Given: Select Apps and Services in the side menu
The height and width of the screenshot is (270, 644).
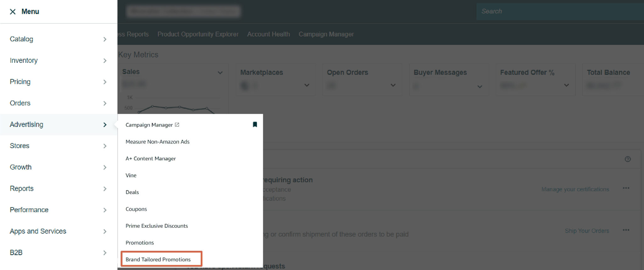Looking at the screenshot, I should [x=38, y=231].
